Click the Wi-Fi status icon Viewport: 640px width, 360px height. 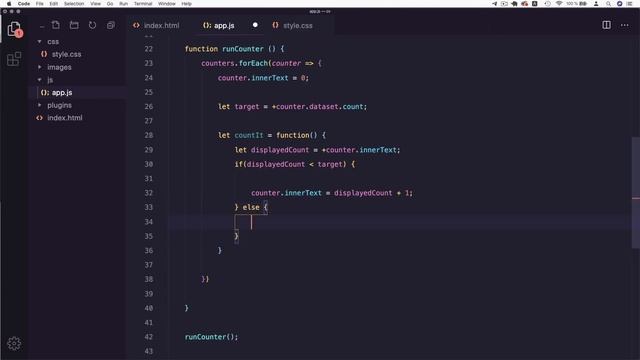click(x=559, y=4)
